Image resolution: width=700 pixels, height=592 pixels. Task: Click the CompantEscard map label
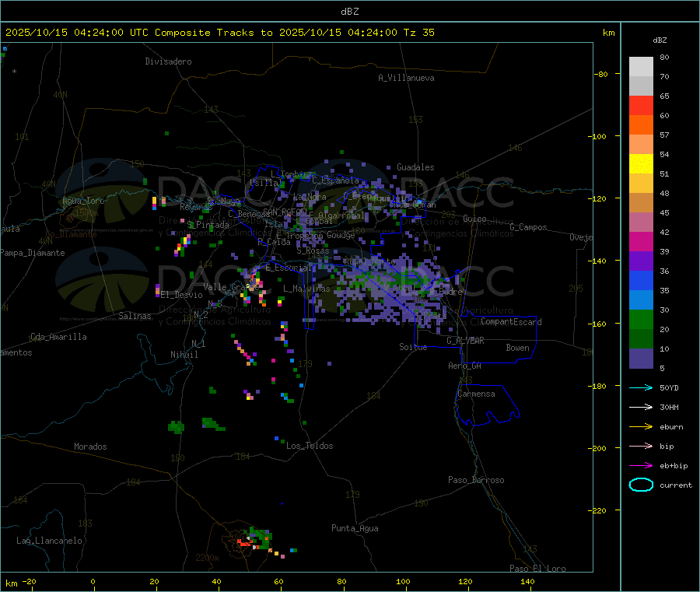click(511, 321)
